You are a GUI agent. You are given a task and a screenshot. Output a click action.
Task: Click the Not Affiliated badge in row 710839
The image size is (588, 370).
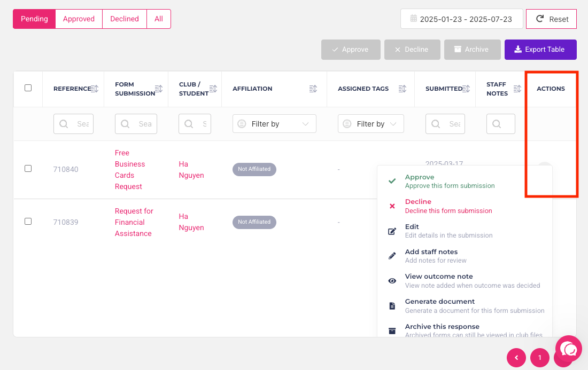[x=254, y=222]
